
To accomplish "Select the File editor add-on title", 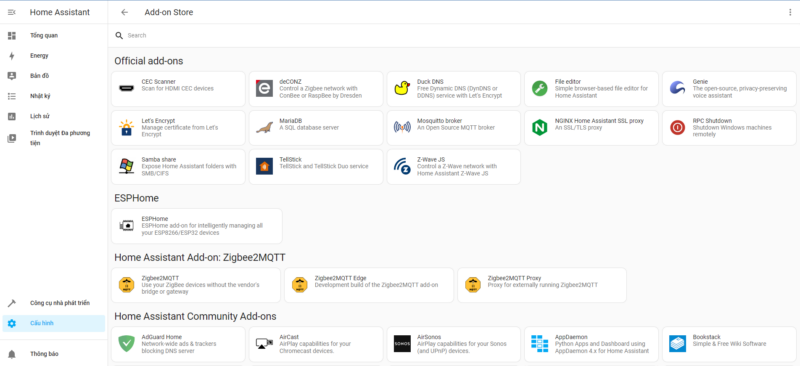I will 568,82.
